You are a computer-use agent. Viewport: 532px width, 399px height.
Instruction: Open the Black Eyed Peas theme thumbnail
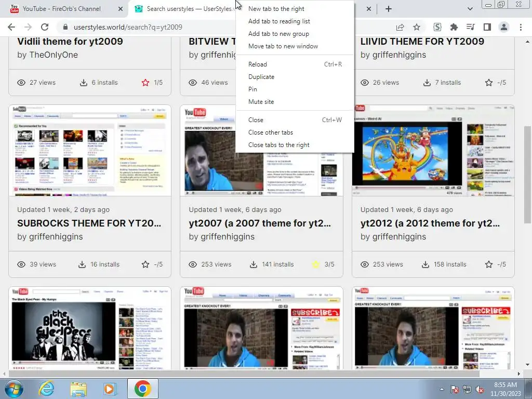coord(90,328)
